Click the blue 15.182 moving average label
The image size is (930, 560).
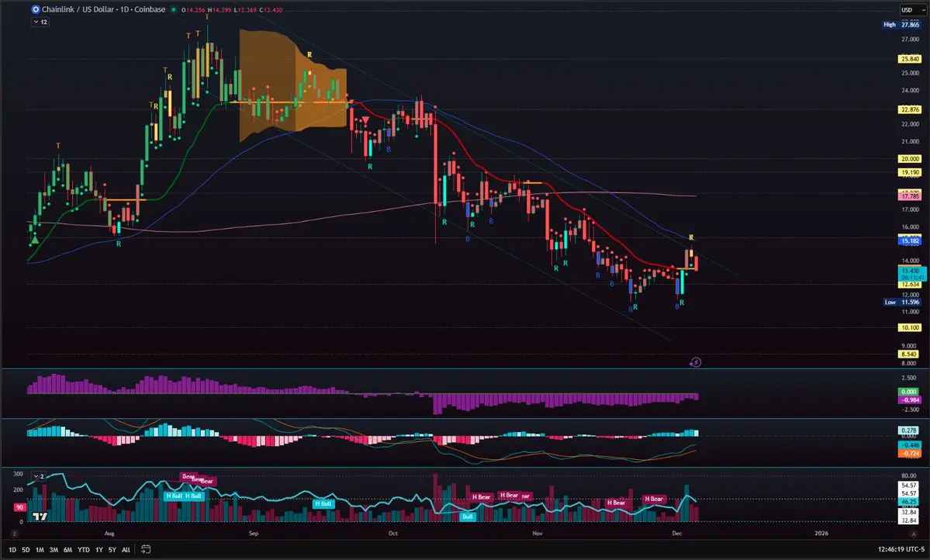pyautogui.click(x=910, y=241)
